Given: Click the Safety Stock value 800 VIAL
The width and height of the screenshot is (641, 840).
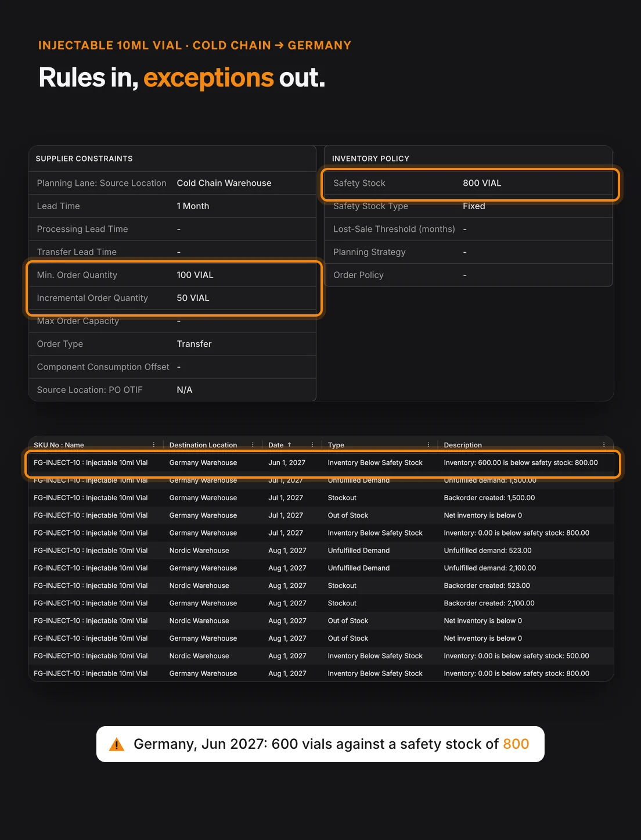Looking at the screenshot, I should pyautogui.click(x=482, y=183).
